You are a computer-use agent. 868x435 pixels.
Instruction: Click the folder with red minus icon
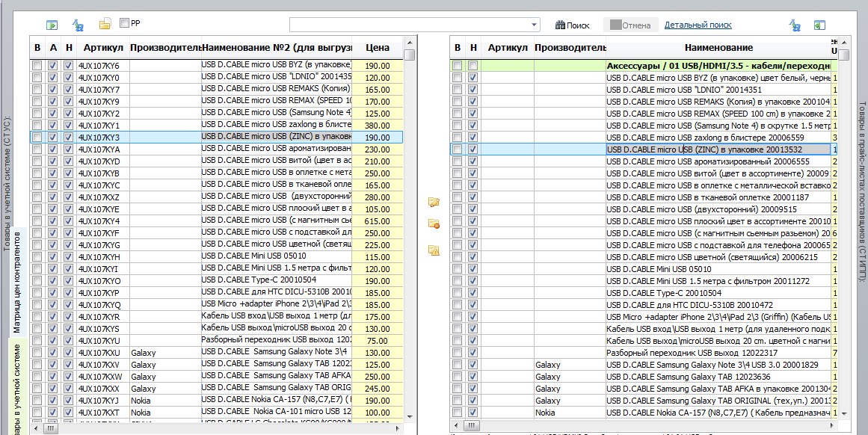[434, 224]
